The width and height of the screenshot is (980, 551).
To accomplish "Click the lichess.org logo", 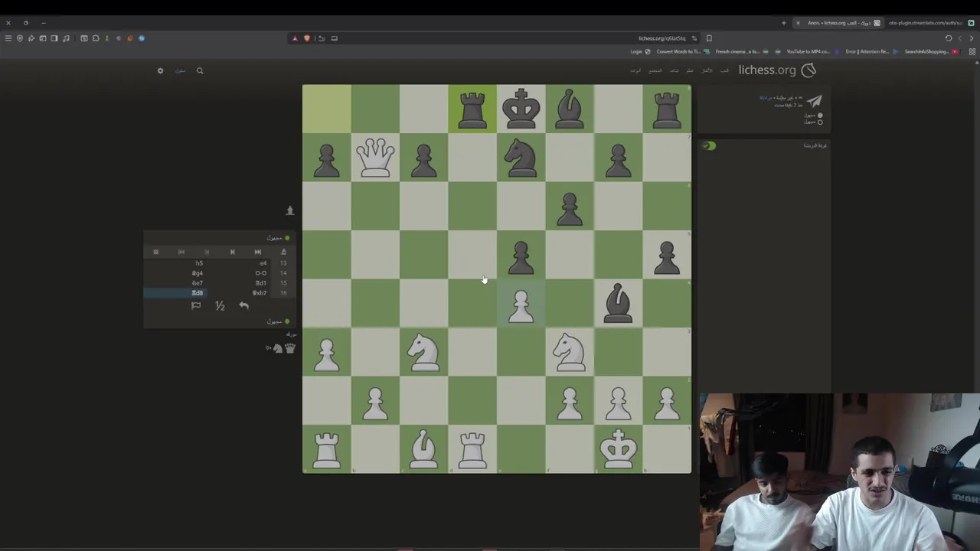I will [x=776, y=70].
